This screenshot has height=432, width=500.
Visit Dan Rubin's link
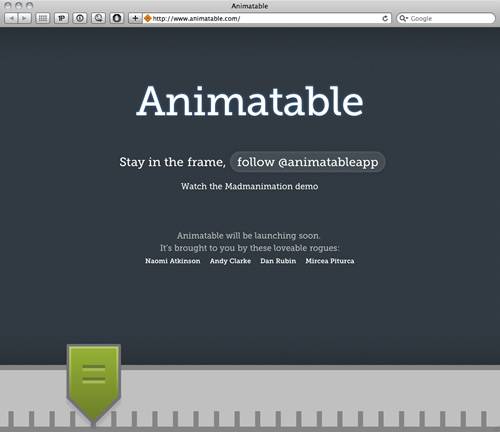pyautogui.click(x=278, y=261)
